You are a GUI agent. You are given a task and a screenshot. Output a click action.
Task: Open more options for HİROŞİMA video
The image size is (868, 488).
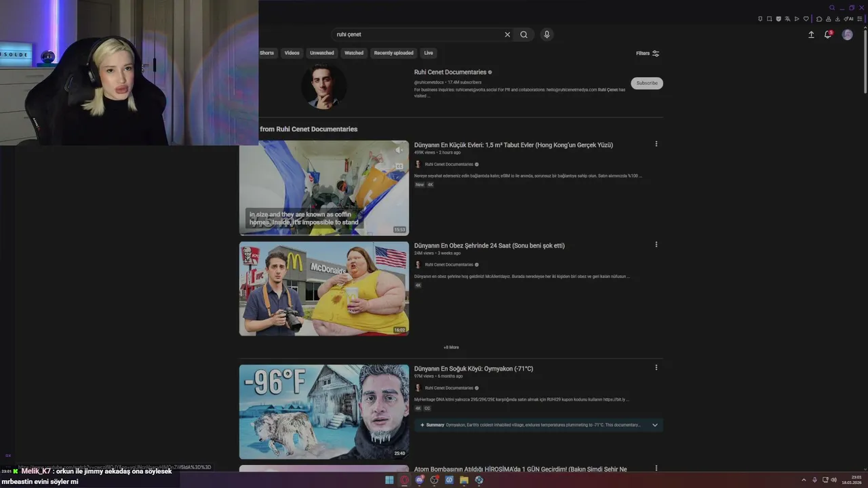(x=656, y=468)
